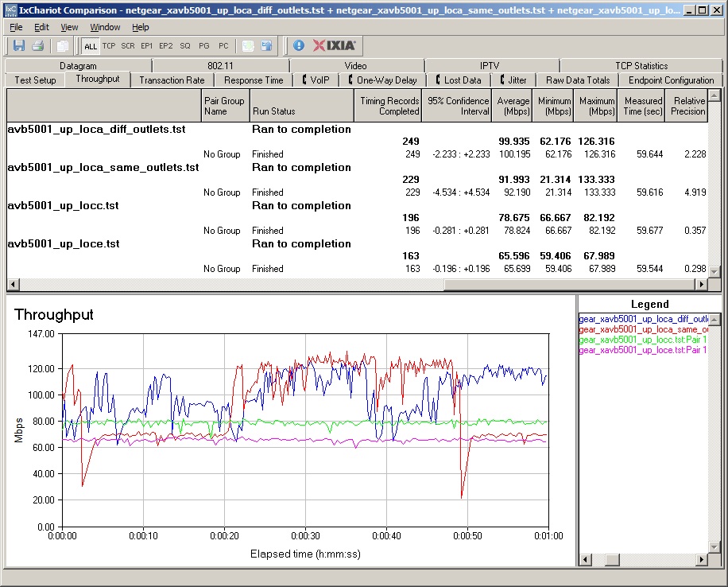Select the TCP filter toolbar button
Viewport: 728px width, 587px height.
point(109,46)
